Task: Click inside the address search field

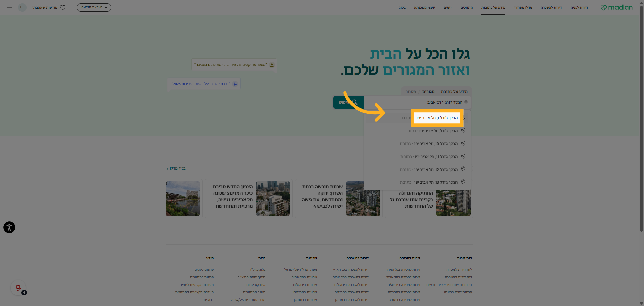Action: [x=419, y=102]
